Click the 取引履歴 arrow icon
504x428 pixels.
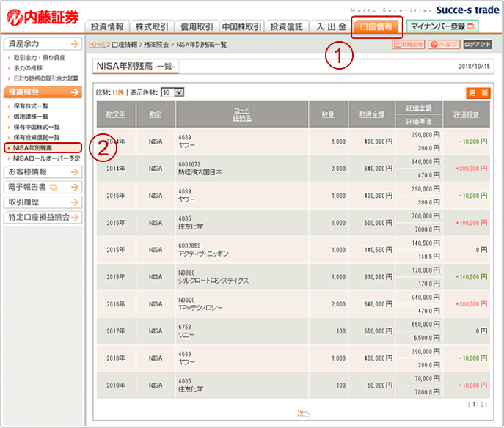(74, 202)
